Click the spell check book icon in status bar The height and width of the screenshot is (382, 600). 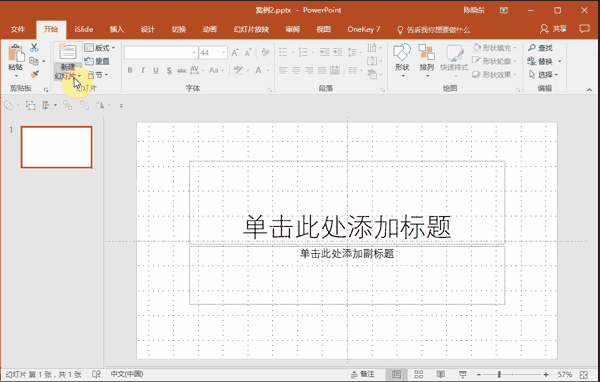point(96,374)
